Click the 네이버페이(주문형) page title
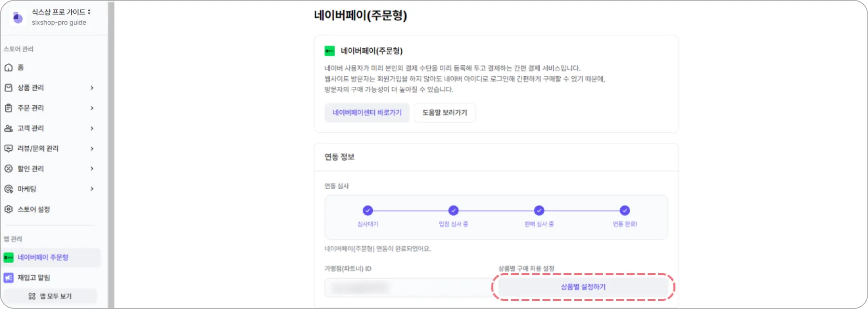 tap(360, 15)
